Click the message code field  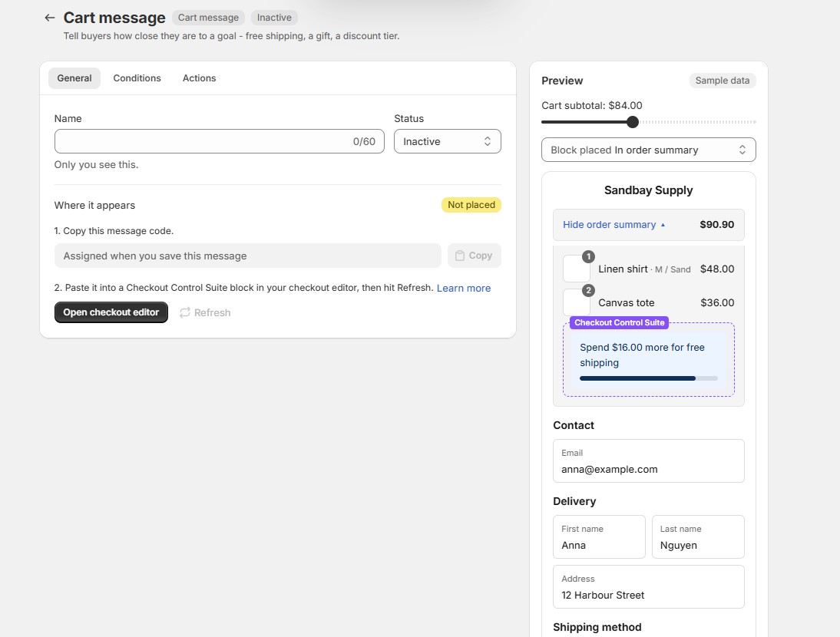pos(247,256)
